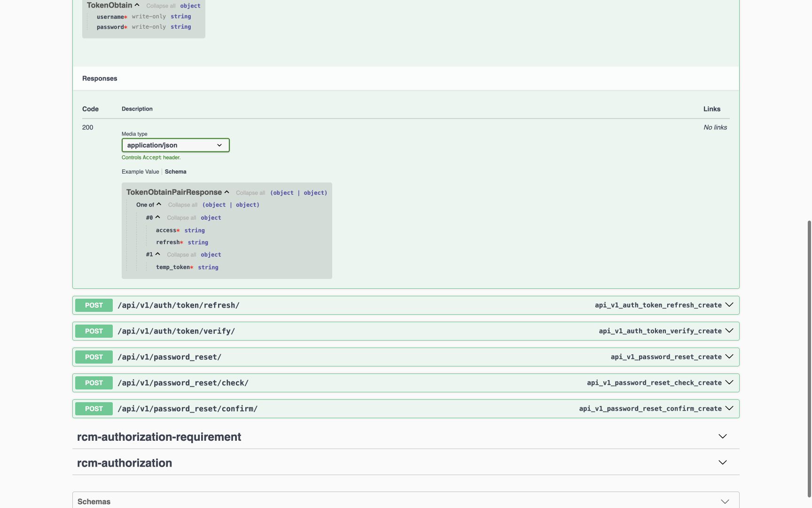The width and height of the screenshot is (812, 508).
Task: Expand POST /api/v1/auth/token/refresh/ endpoint
Action: pos(406,305)
